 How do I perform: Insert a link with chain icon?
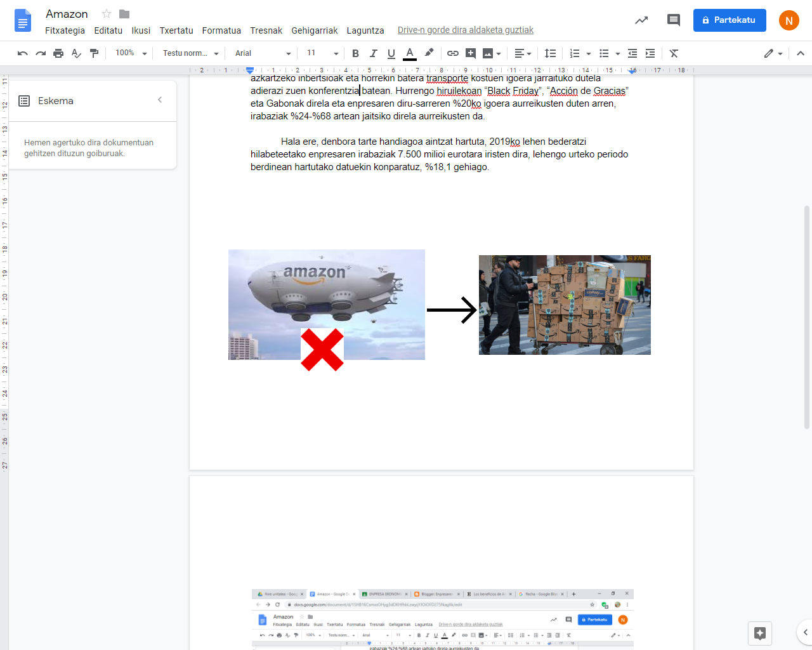[x=453, y=53]
